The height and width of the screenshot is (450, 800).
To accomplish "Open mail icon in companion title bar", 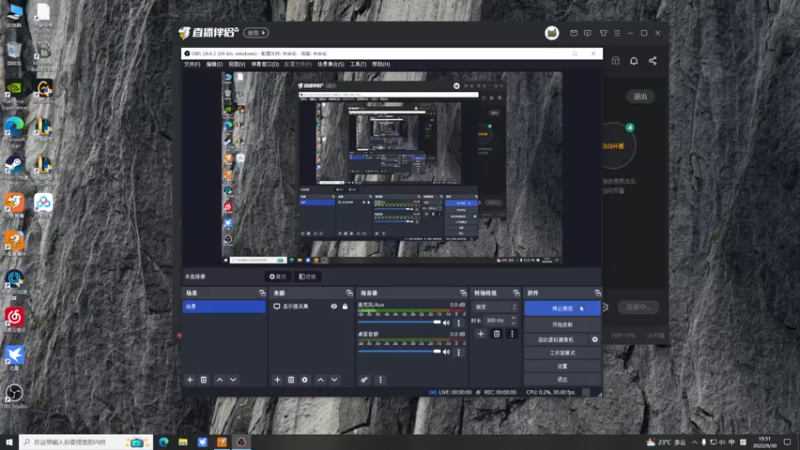I will (x=573, y=33).
